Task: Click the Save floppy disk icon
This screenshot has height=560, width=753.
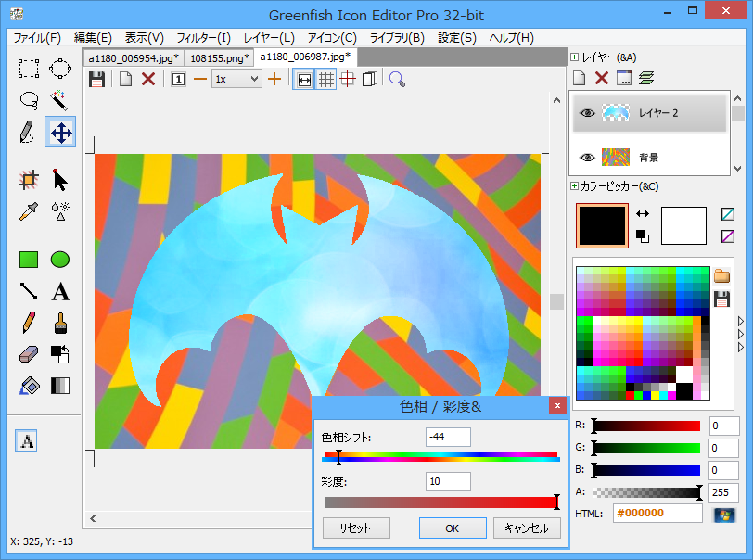Action: 96,79
